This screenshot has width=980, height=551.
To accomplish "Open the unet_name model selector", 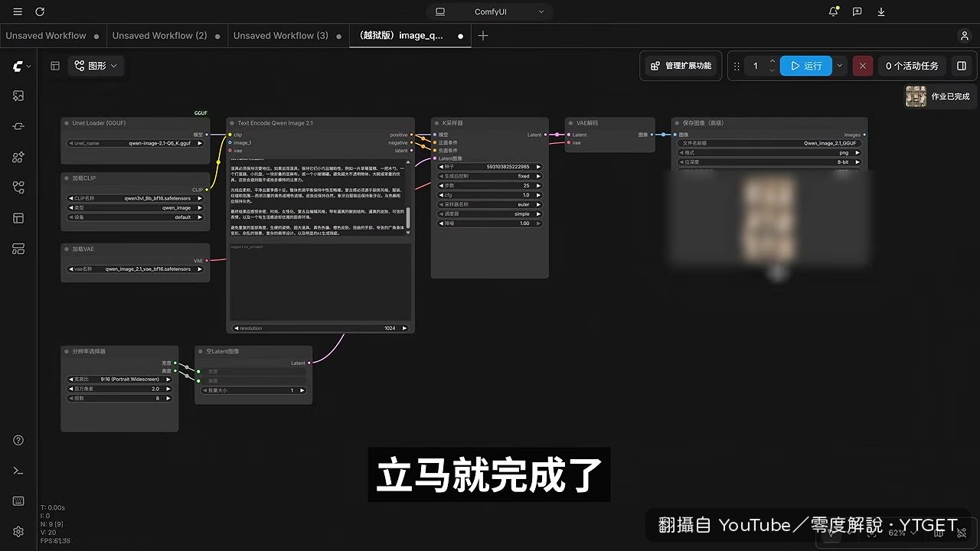I will [x=136, y=143].
